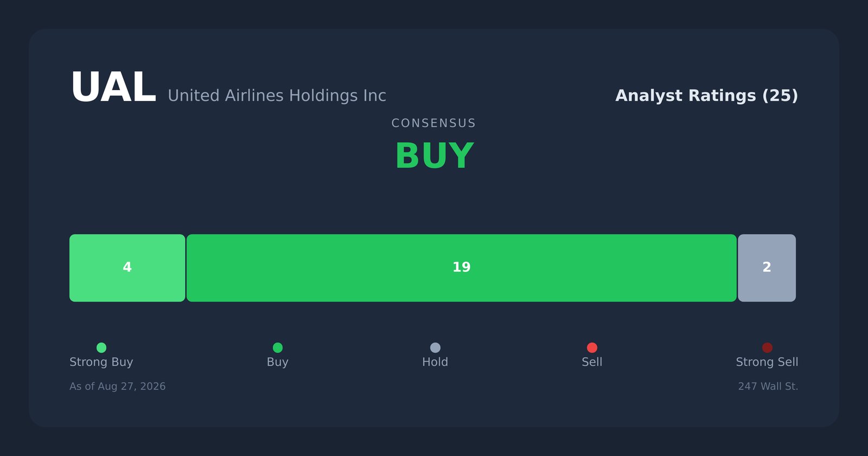This screenshot has width=868, height=456.
Task: Click the gray Hold legend dot
Action: 435,347
